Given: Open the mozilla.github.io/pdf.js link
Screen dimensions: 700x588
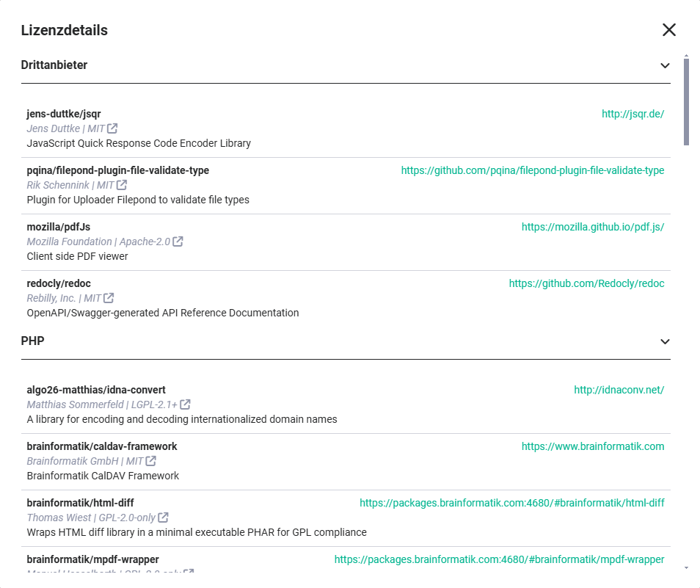Looking at the screenshot, I should (593, 227).
